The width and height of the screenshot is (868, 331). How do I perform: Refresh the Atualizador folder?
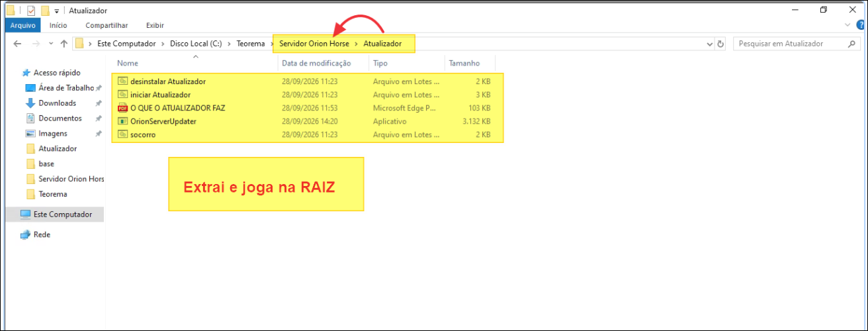pyautogui.click(x=720, y=44)
